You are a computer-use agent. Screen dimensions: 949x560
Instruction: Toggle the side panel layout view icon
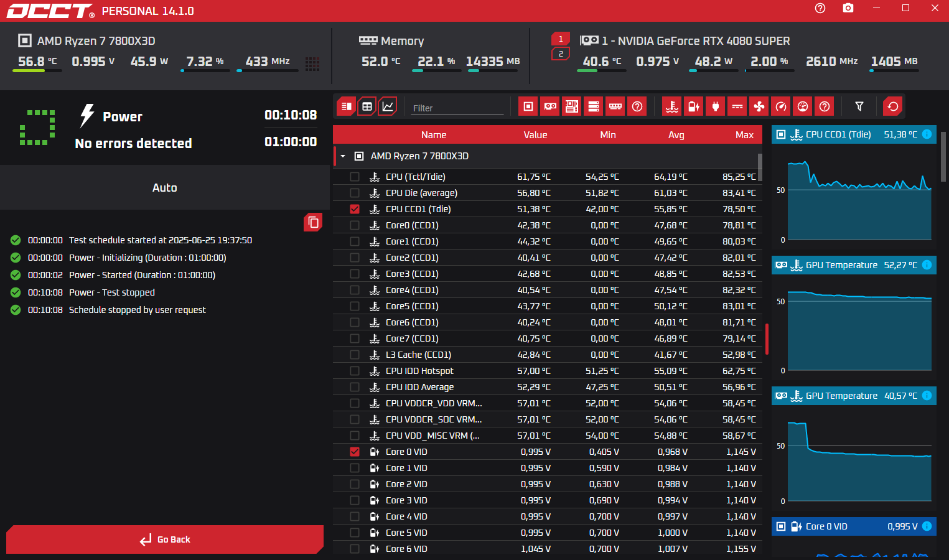click(x=347, y=106)
